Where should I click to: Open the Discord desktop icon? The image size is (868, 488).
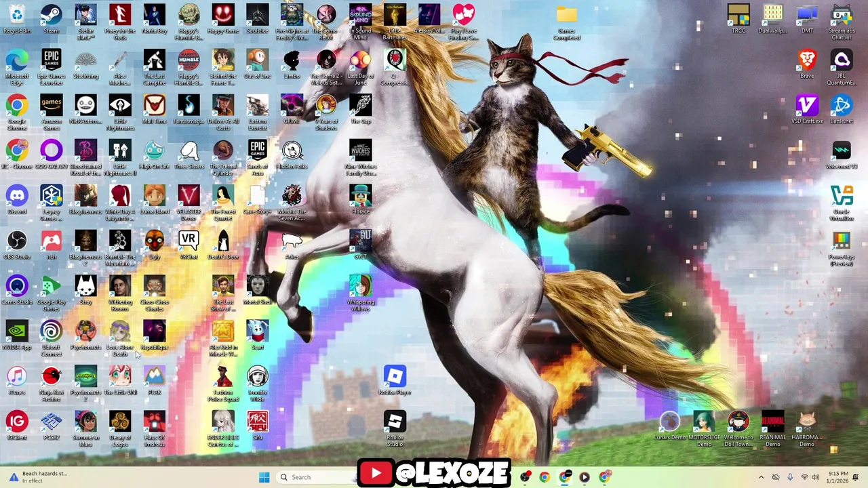[17, 200]
